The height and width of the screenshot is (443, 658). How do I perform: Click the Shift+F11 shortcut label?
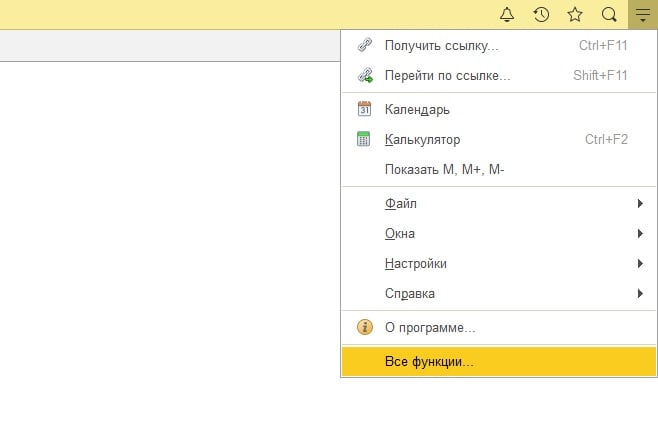[601, 75]
